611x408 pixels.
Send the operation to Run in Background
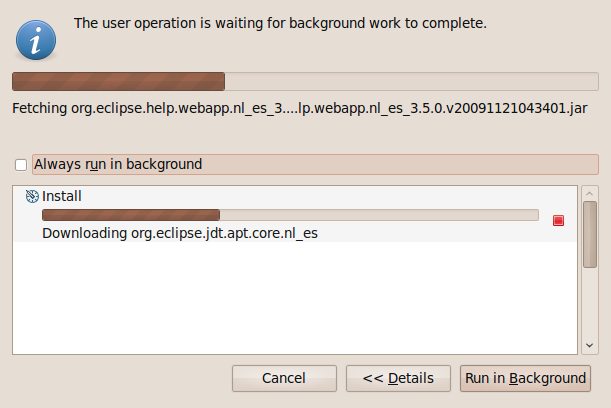pos(525,378)
